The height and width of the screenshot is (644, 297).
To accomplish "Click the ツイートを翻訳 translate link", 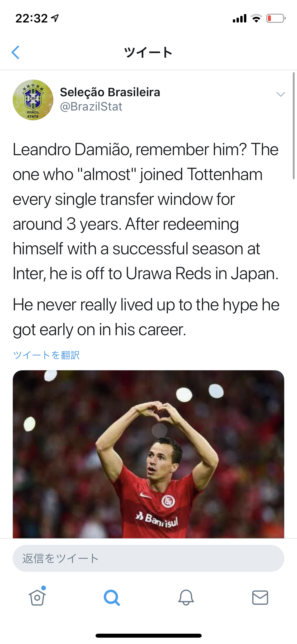I will tap(46, 355).
